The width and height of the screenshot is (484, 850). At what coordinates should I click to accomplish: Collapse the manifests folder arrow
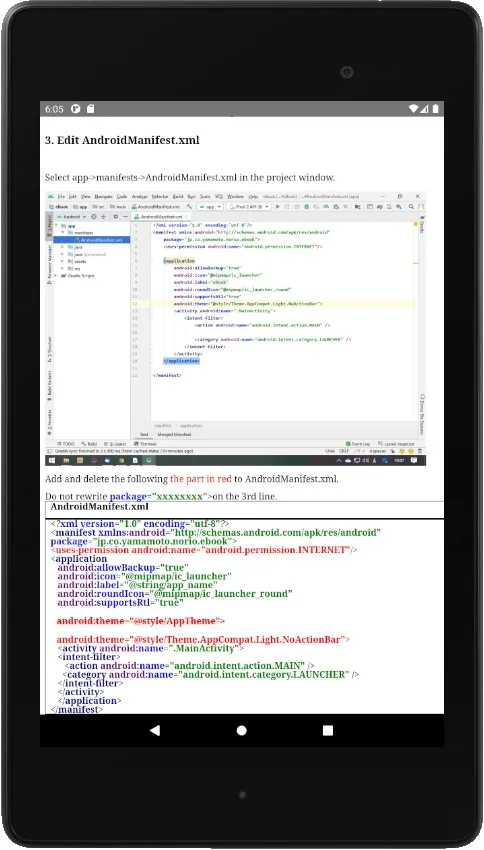[x=62, y=233]
